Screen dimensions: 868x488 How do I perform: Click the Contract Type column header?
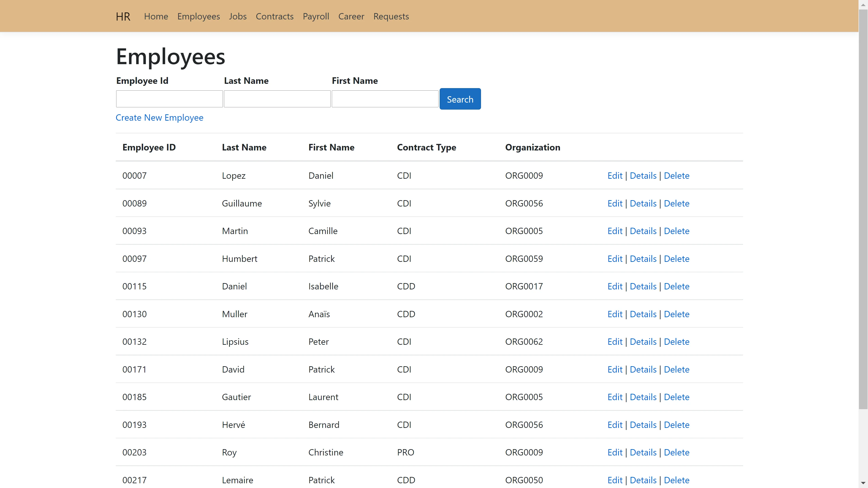426,148
